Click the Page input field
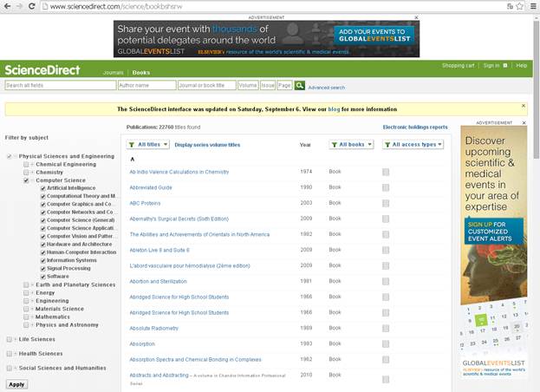This screenshot has width=540, height=392. pos(284,85)
